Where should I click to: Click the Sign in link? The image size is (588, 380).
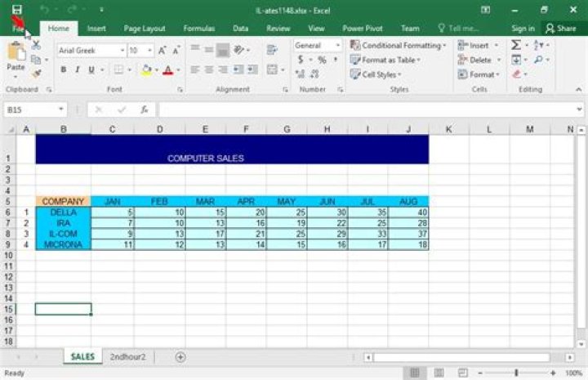click(523, 29)
